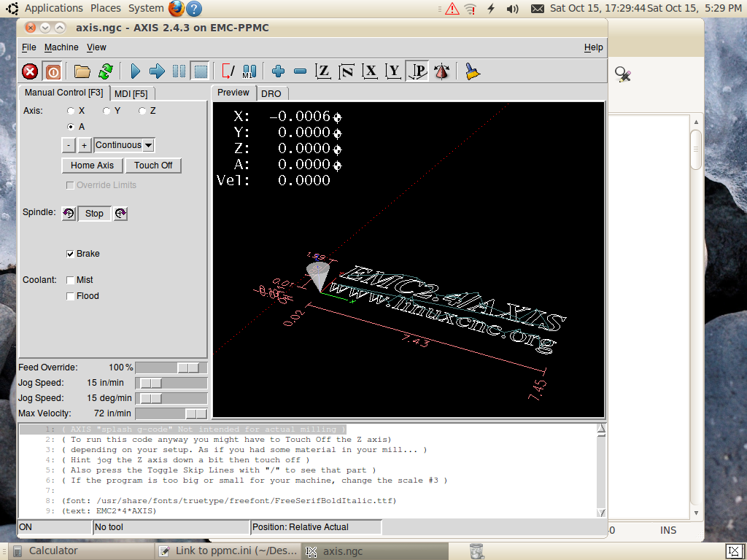Image resolution: width=747 pixels, height=560 pixels.
Task: Select the X axis radio button
Action: pyautogui.click(x=71, y=111)
